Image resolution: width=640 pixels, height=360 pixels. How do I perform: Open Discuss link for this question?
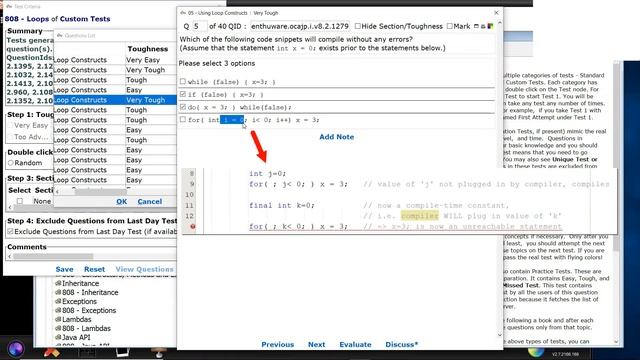(402, 344)
